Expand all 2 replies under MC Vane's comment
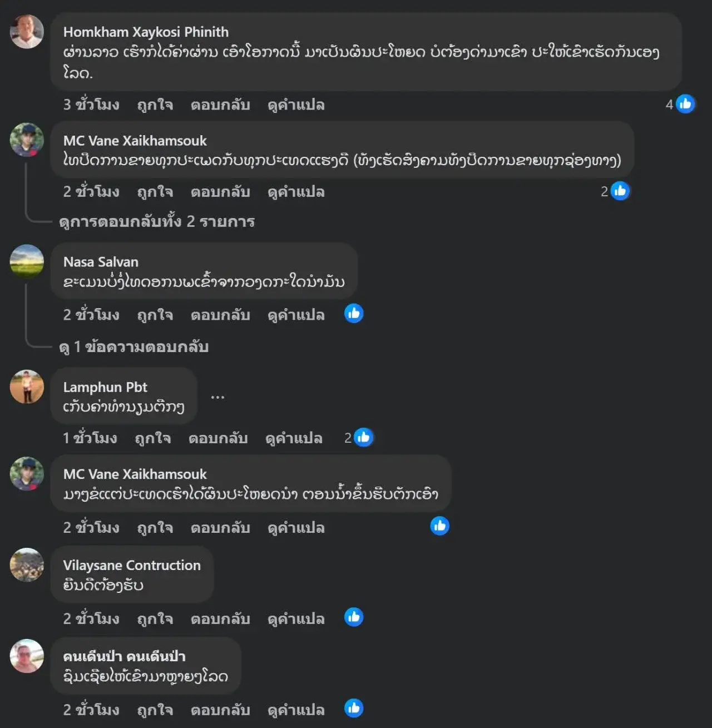Viewport: 712px width, 728px height. 157,222
